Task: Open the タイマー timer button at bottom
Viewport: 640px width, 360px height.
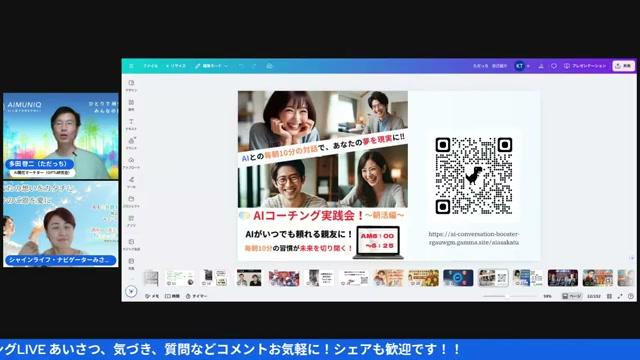Action: pos(196,296)
